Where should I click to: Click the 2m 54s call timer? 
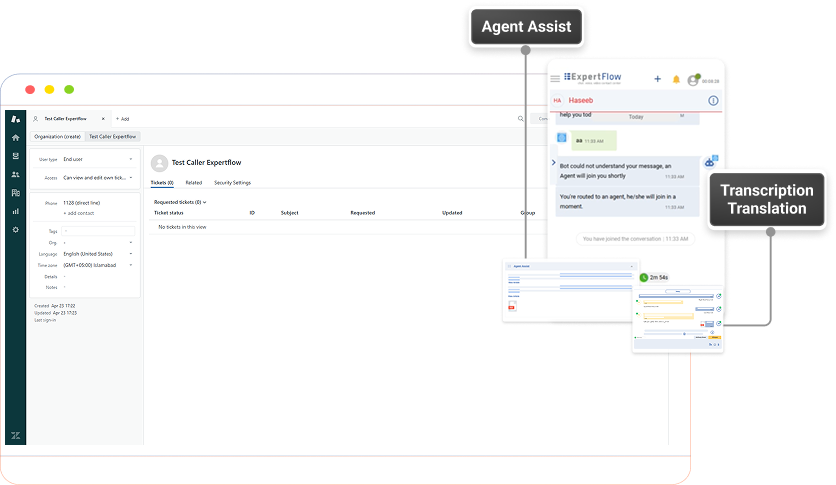659,278
